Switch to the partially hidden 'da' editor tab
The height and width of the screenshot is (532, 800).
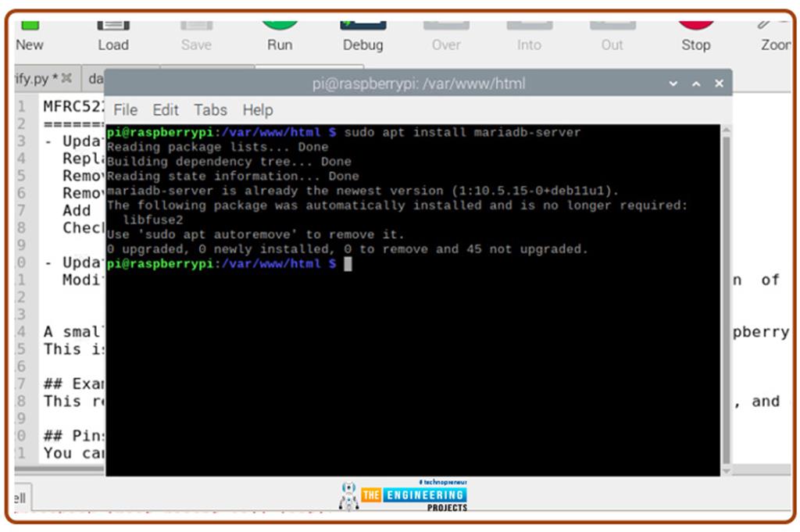95,79
